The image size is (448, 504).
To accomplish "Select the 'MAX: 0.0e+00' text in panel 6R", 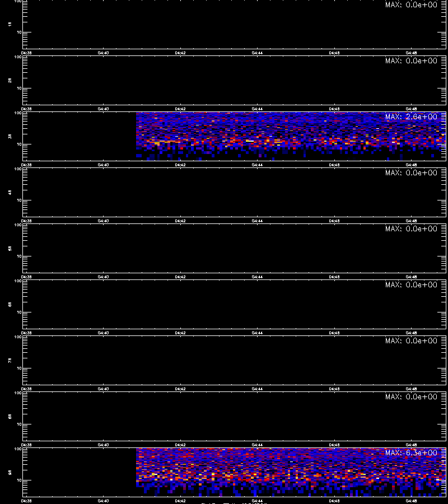I will [x=411, y=284].
